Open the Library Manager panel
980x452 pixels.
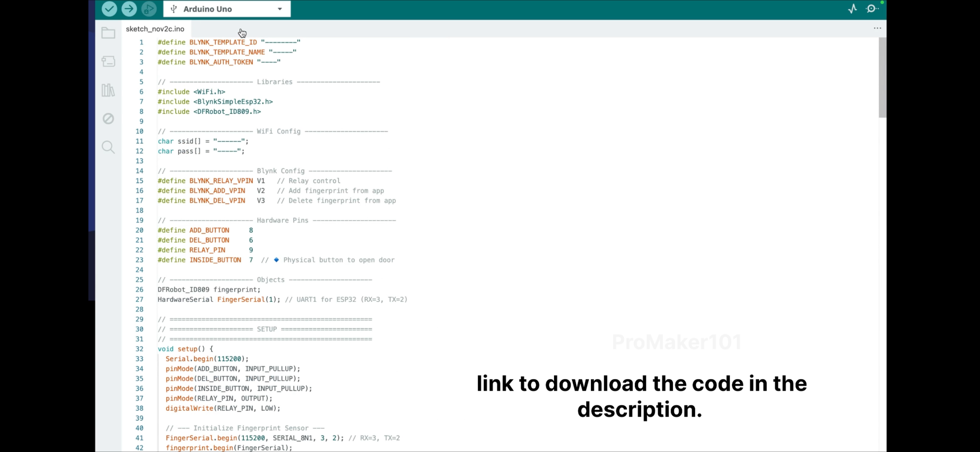108,90
